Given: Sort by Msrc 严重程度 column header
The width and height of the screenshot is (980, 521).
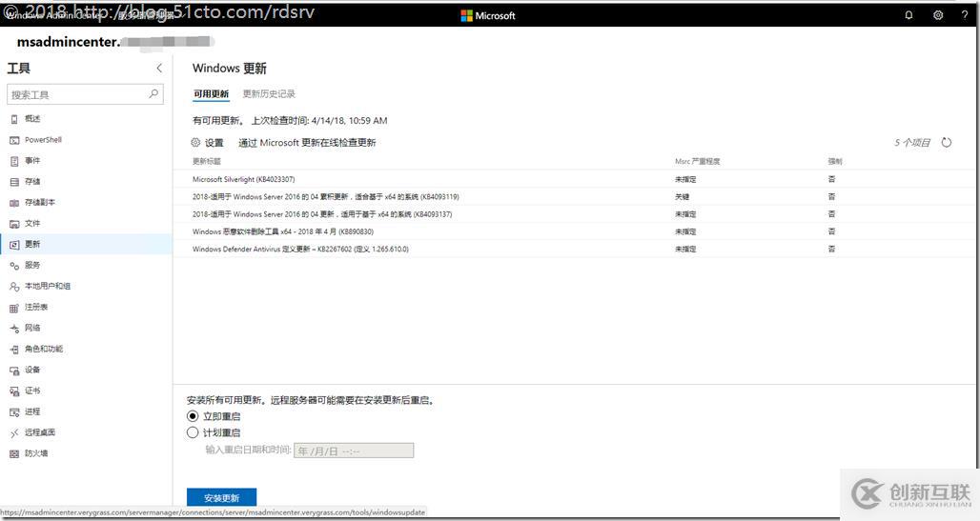Looking at the screenshot, I should (698, 161).
